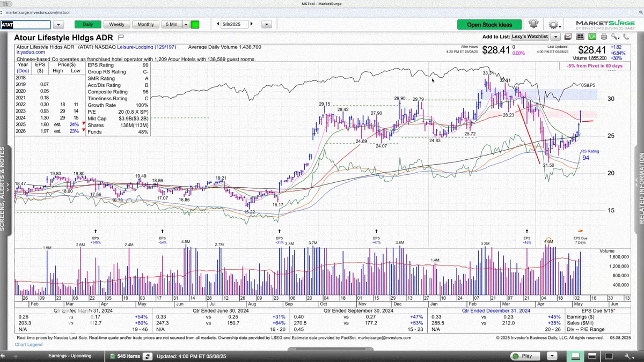The height and width of the screenshot is (362, 644).
Task: Open the alerts bell icon
Action: pyautogui.click(x=533, y=24)
